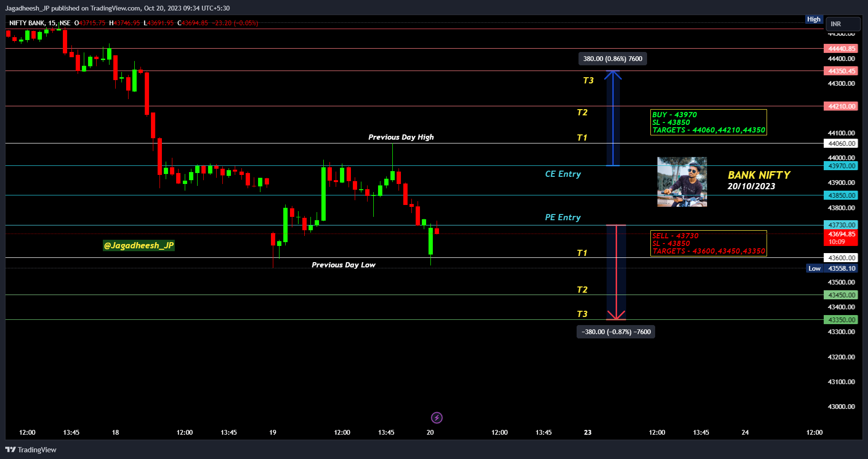Click the 43558.10 low price label

841,268
